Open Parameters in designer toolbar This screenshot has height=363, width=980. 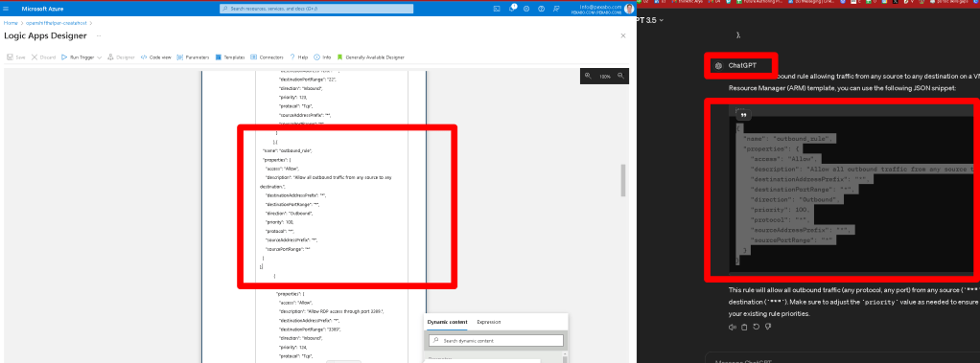193,57
